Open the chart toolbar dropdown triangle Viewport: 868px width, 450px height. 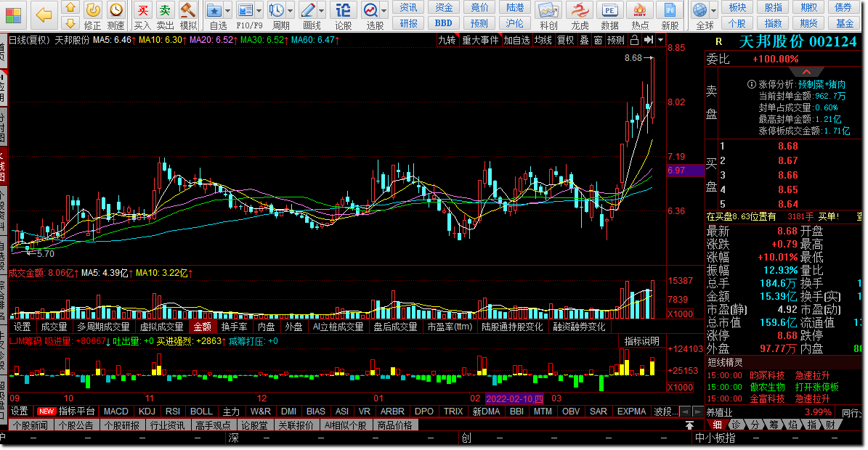660,41
